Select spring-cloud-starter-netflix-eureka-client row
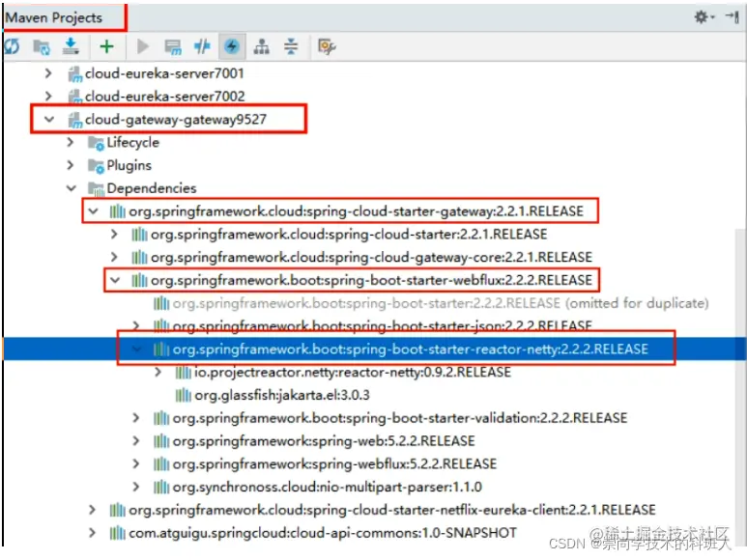This screenshot has width=747, height=560. (x=392, y=510)
